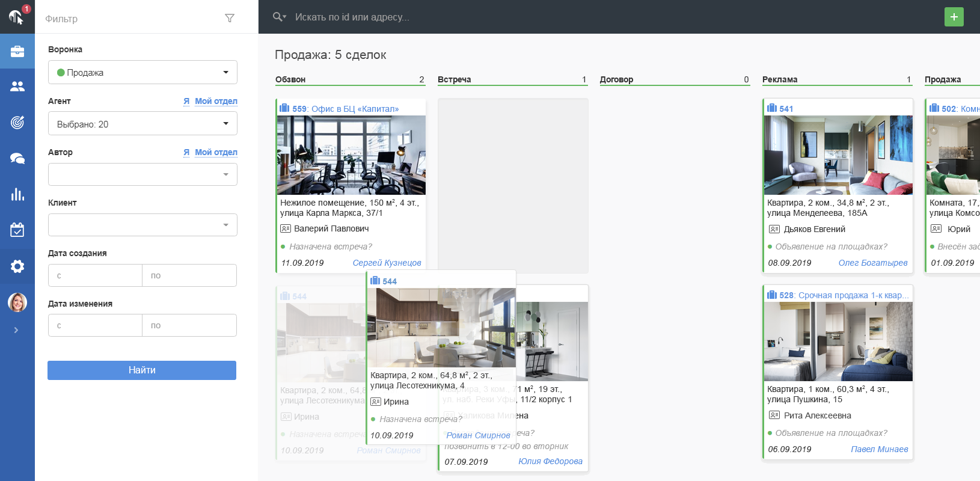
Task: Click the contact icon beside Дьяков Евгений
Action: pyautogui.click(x=774, y=229)
